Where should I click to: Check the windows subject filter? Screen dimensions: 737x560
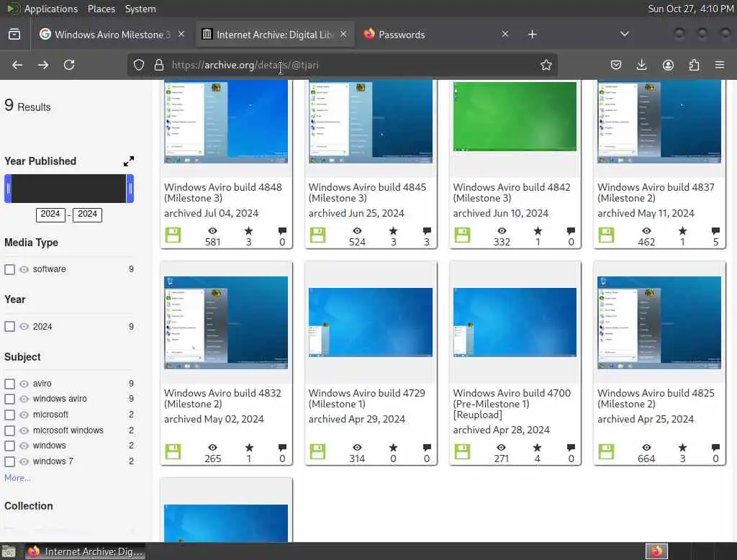9,446
